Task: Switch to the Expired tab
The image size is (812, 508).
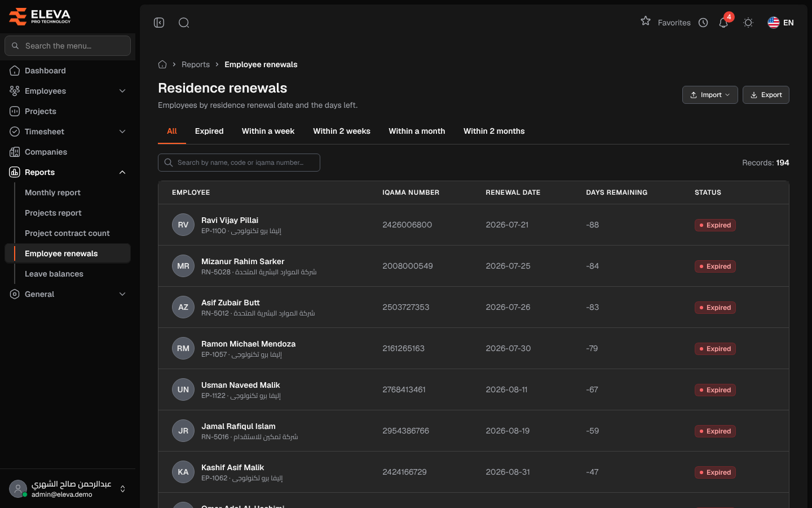Action: pos(209,131)
